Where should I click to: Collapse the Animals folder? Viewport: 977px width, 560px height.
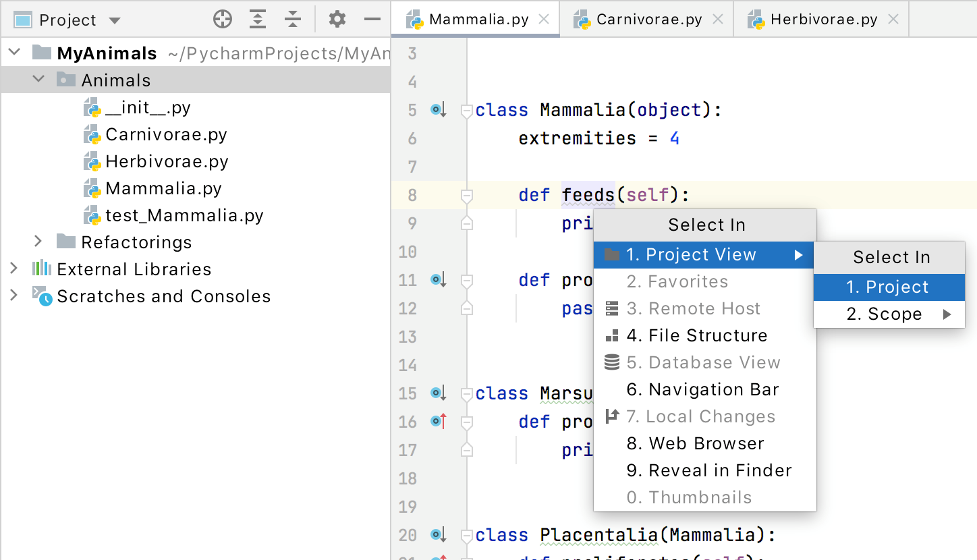point(38,80)
